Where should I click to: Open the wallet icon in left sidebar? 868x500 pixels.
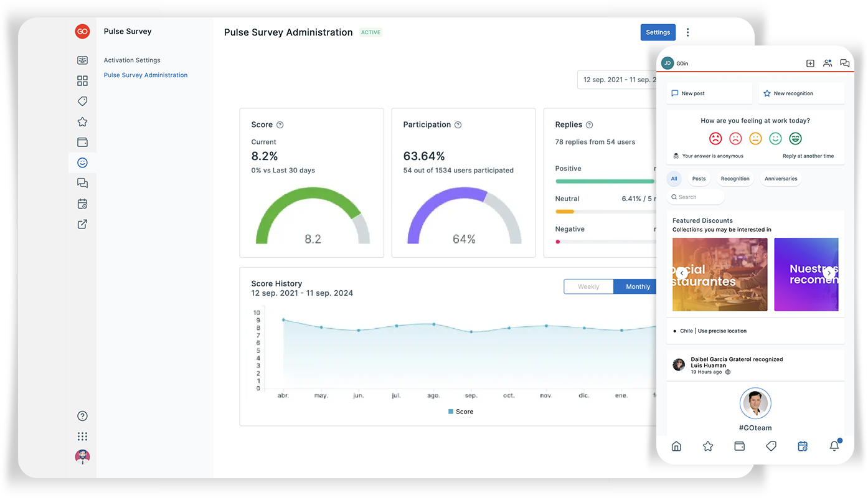click(x=82, y=142)
